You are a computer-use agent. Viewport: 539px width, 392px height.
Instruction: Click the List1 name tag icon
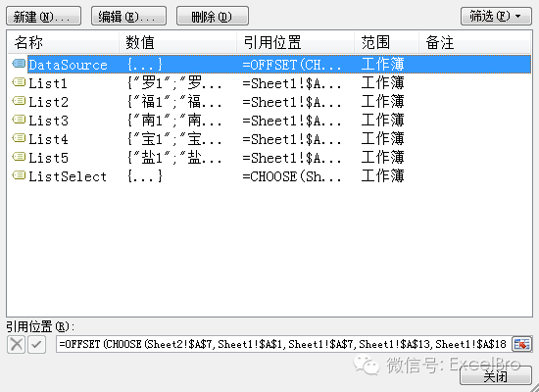[19, 82]
